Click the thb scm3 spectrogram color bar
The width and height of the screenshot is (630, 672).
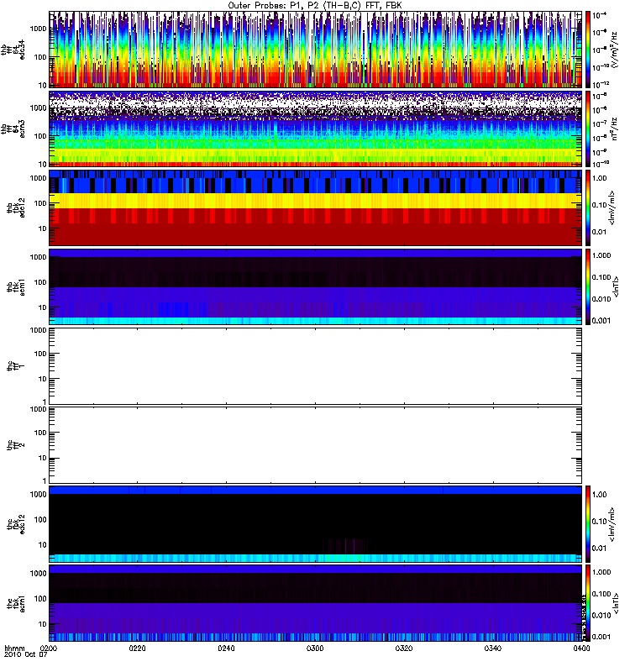pos(588,129)
